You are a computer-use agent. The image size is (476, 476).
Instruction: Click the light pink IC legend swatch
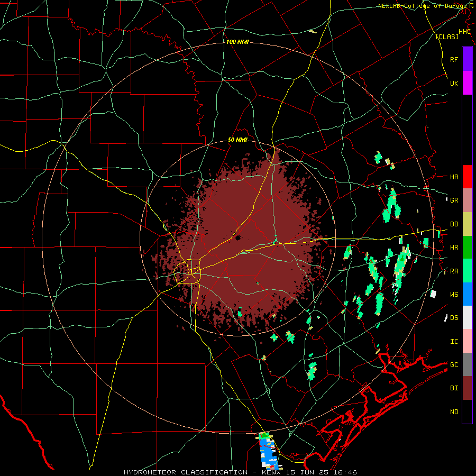click(x=467, y=341)
